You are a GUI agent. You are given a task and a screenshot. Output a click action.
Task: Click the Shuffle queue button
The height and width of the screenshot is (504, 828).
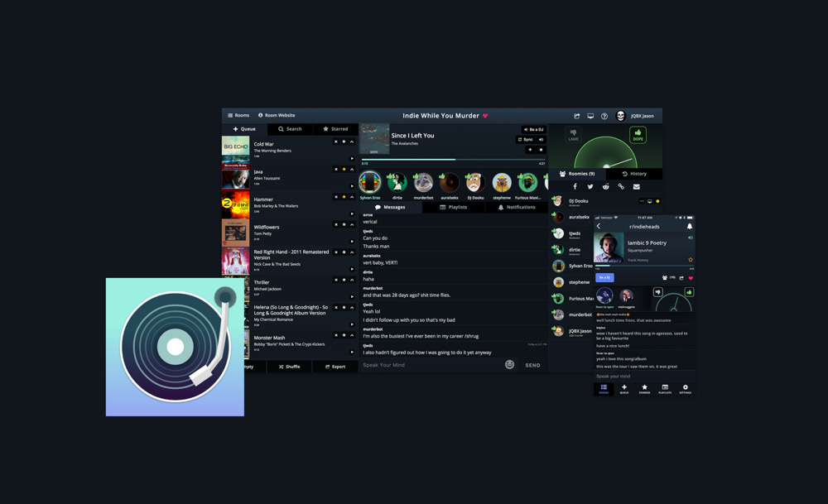coord(289,367)
